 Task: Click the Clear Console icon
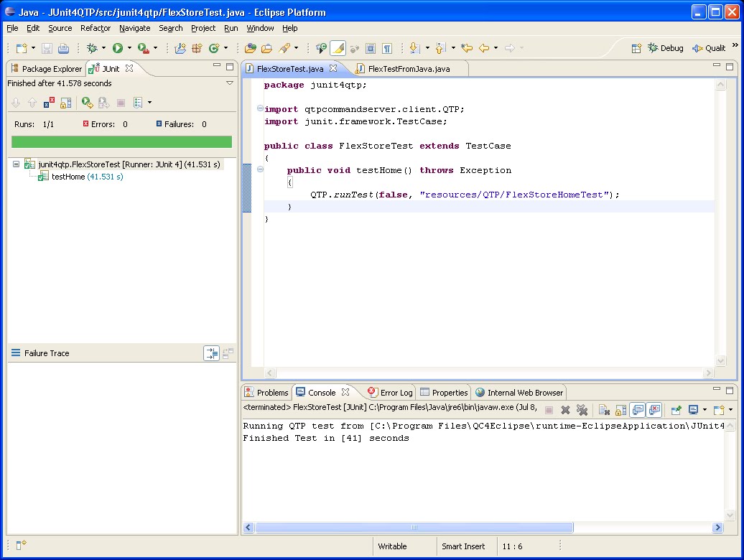pos(604,410)
